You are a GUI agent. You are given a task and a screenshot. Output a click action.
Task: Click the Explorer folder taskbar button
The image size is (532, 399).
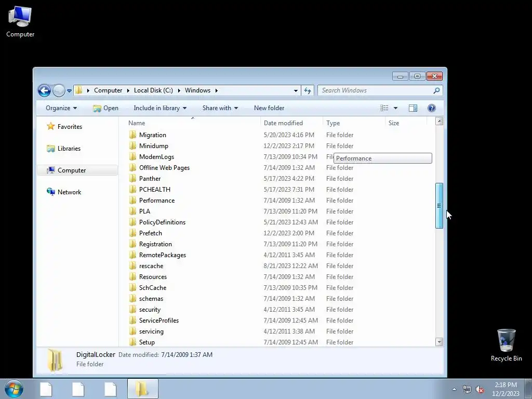point(142,389)
